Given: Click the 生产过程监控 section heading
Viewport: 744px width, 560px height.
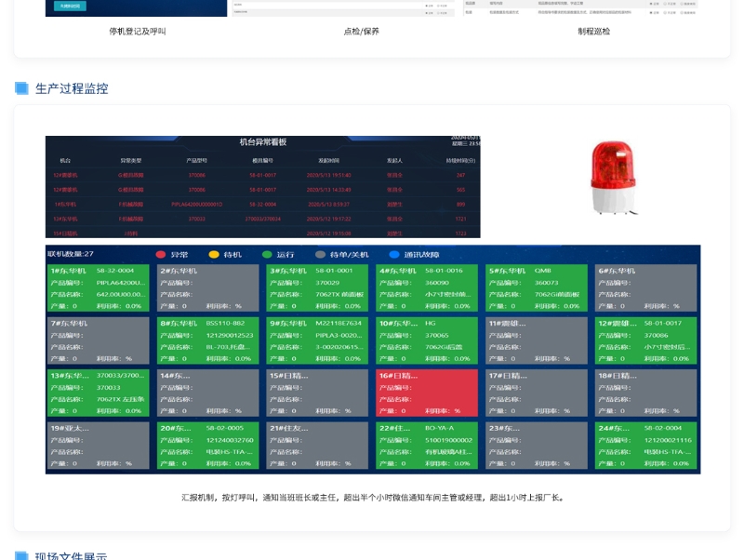Looking at the screenshot, I should [x=72, y=88].
